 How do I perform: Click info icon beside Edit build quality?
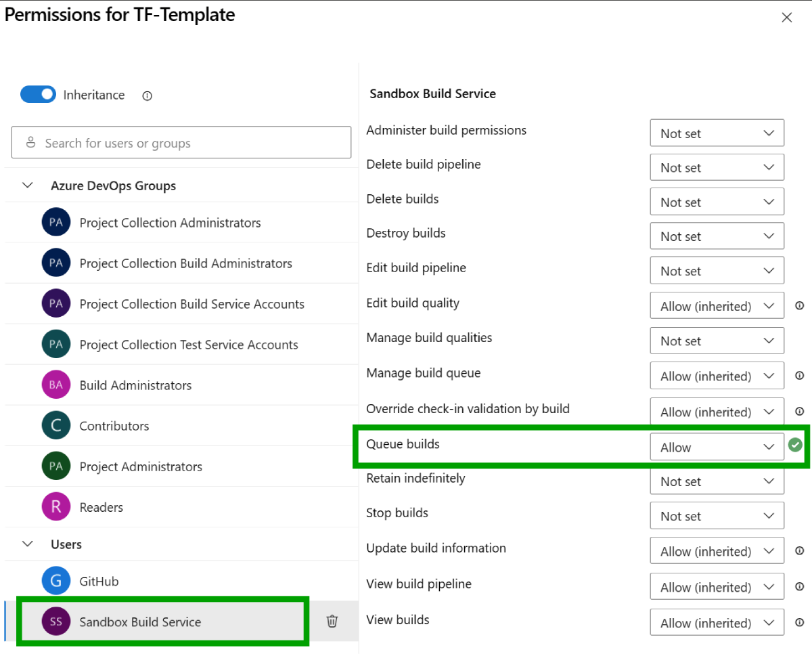tap(799, 305)
